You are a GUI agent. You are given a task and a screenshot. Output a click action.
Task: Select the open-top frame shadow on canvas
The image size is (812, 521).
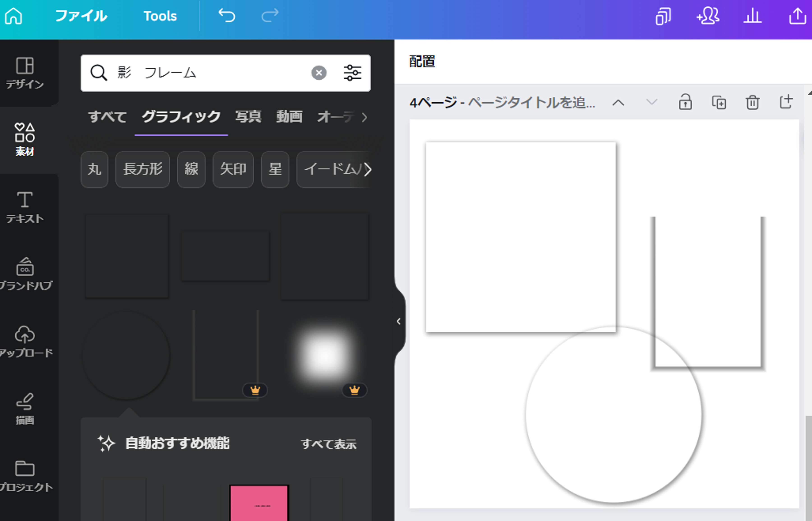(x=708, y=294)
